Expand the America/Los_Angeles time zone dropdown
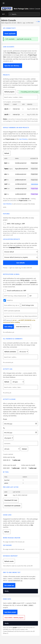This screenshot has width=41, height=644. coord(20,257)
